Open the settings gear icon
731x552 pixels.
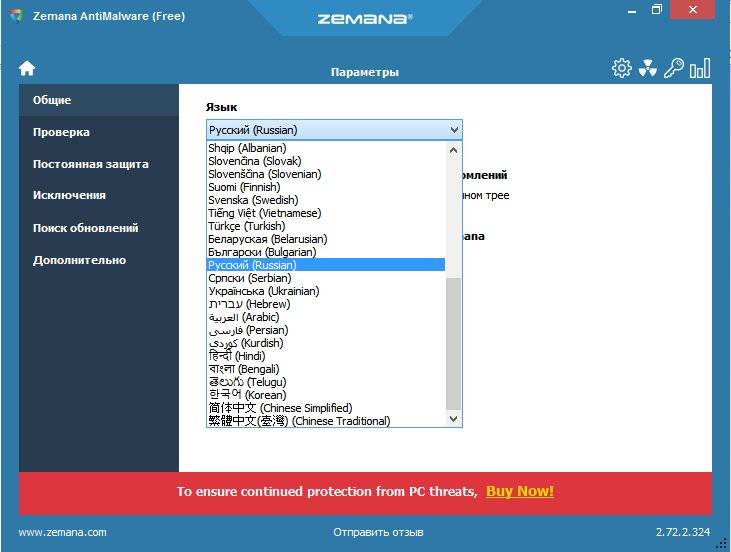click(x=621, y=68)
